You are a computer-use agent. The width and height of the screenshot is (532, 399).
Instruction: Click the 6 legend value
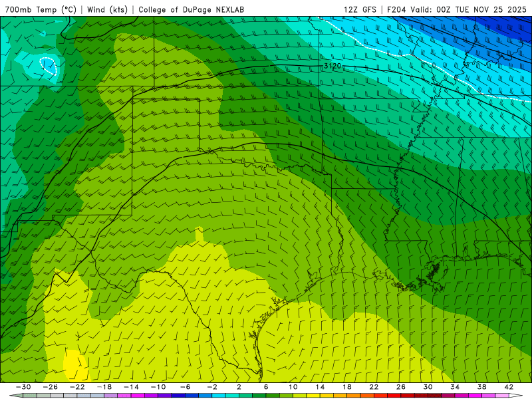coord(266,387)
